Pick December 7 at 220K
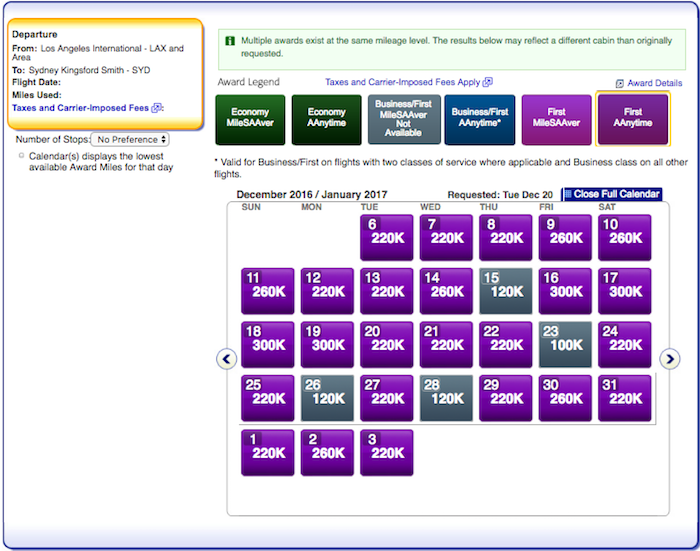 446,238
